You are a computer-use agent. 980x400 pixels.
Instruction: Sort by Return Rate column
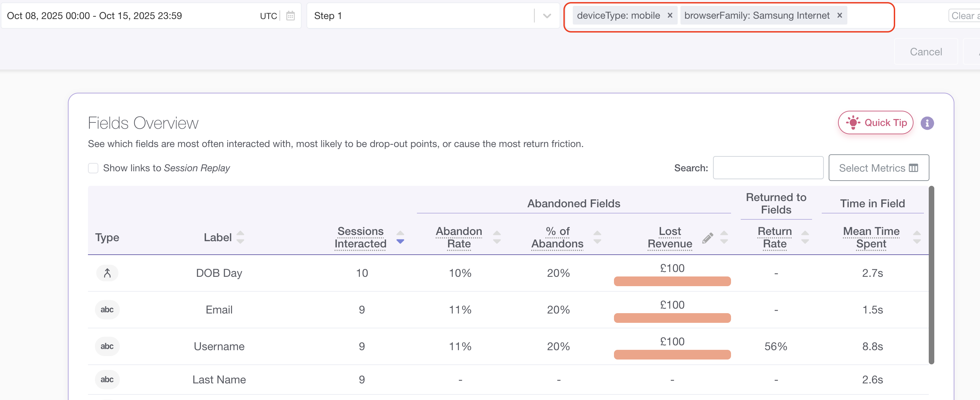pos(805,237)
